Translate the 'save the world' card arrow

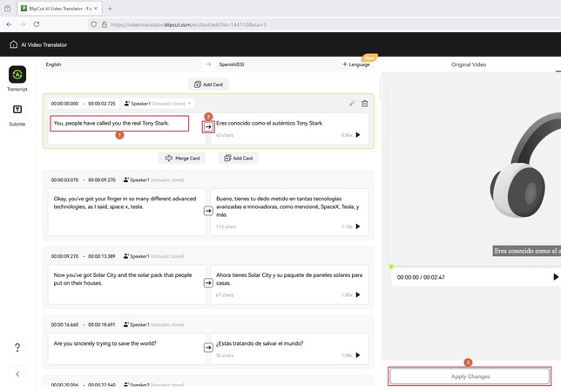coord(208,347)
